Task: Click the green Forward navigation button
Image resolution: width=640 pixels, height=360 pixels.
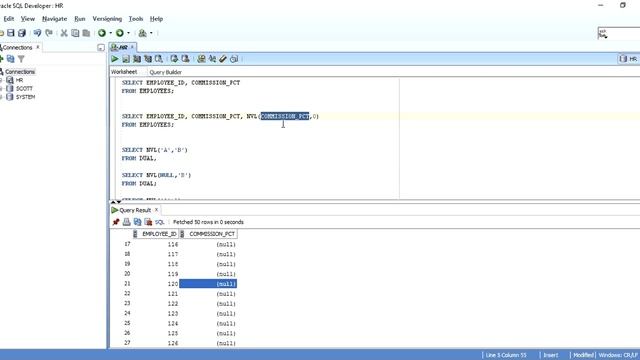Action: (120, 33)
